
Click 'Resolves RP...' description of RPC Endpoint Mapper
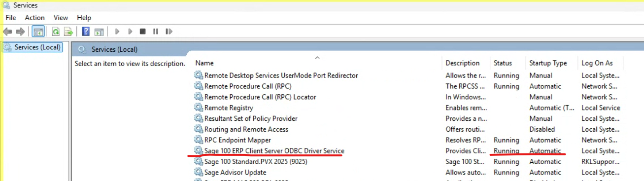[466, 140]
